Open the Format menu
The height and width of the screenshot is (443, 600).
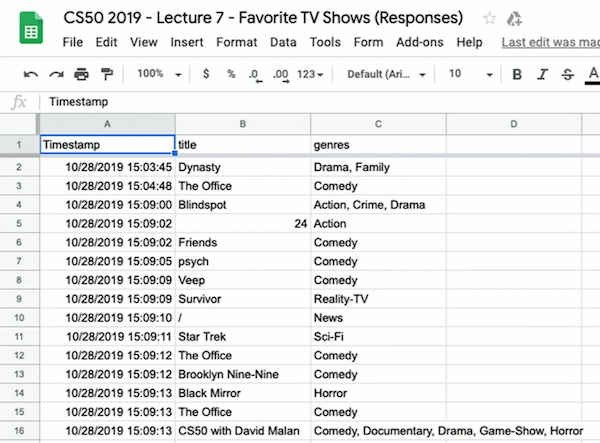236,43
